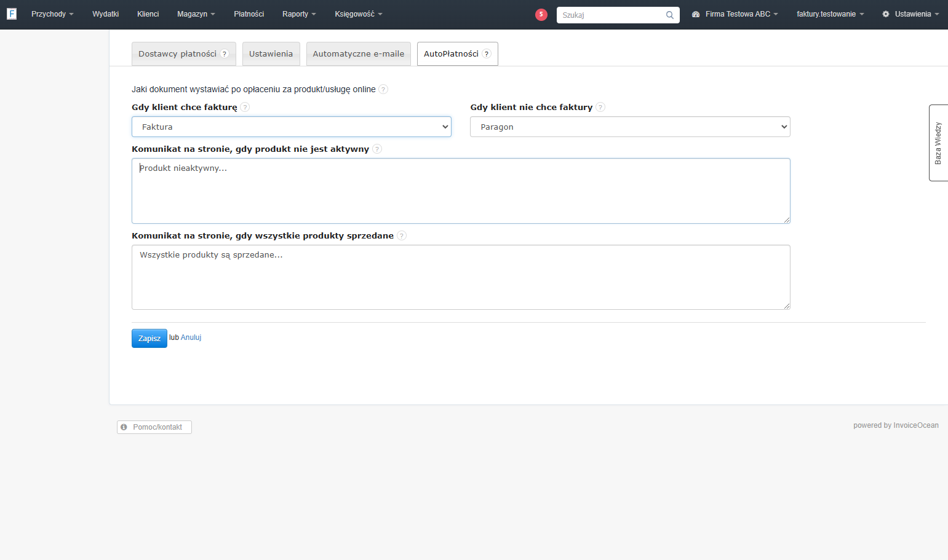The image size is (948, 560).
Task: Click the dashboard icon beside Firma Testowa ABC
Action: click(x=696, y=14)
